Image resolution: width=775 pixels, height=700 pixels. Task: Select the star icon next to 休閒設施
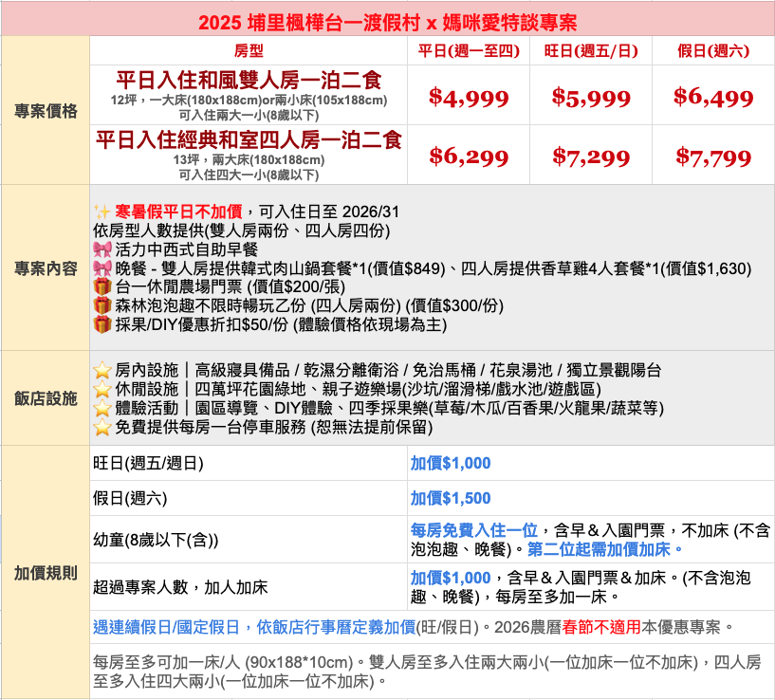(102, 390)
